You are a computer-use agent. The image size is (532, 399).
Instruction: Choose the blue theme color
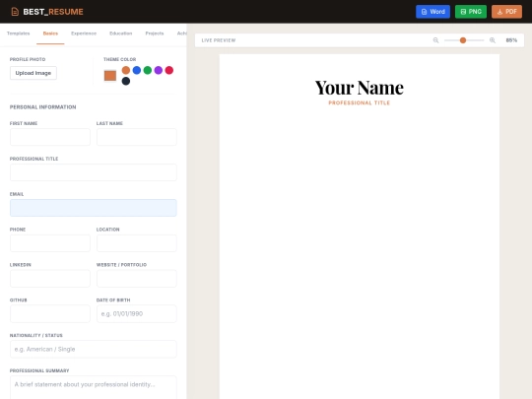137,70
